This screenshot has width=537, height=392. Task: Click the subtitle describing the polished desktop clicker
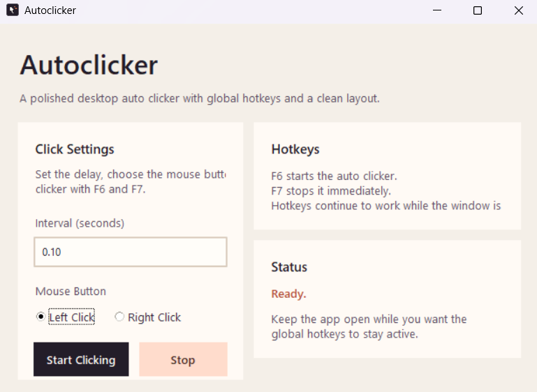point(200,98)
